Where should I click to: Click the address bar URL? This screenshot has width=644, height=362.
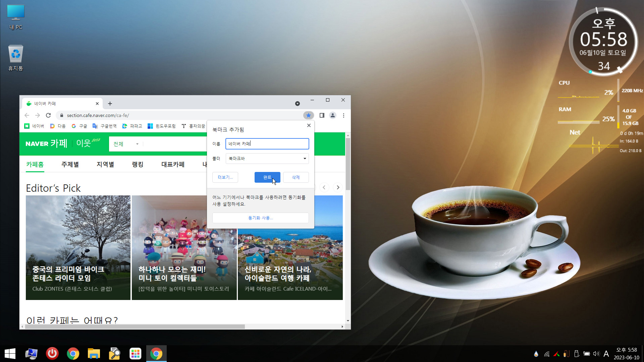(x=98, y=115)
